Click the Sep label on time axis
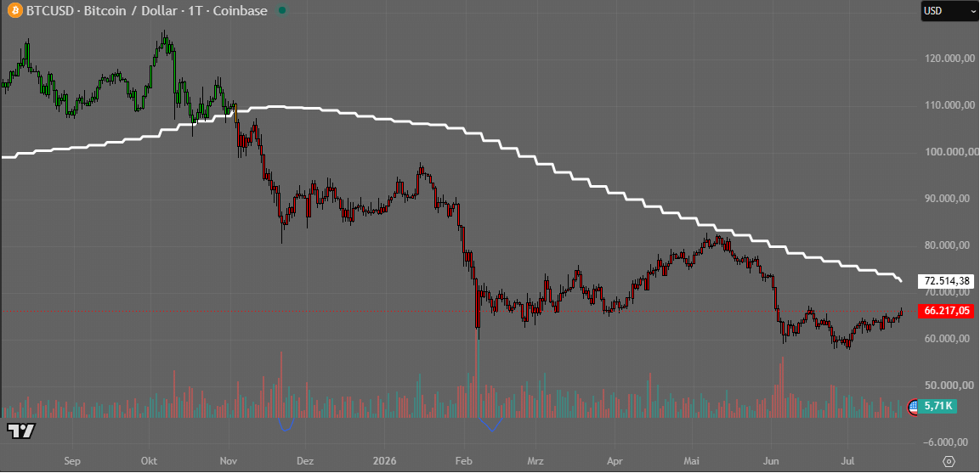The image size is (980, 473). [x=72, y=462]
